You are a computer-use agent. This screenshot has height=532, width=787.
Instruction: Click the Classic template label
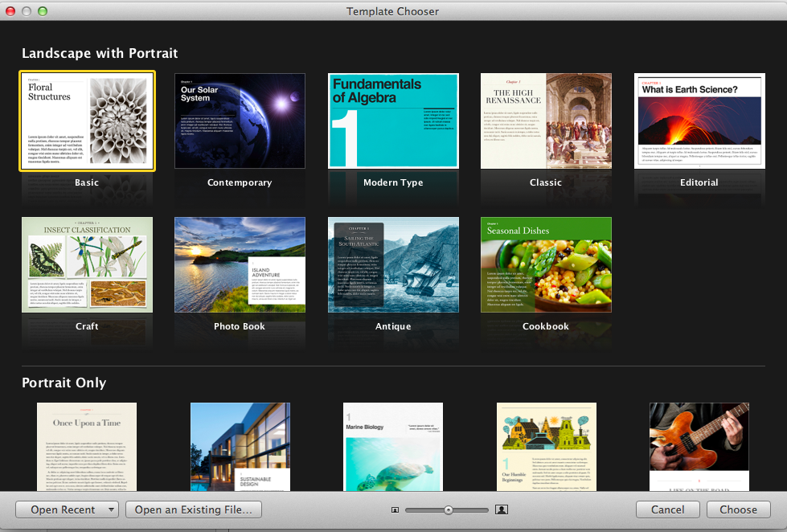coord(546,182)
